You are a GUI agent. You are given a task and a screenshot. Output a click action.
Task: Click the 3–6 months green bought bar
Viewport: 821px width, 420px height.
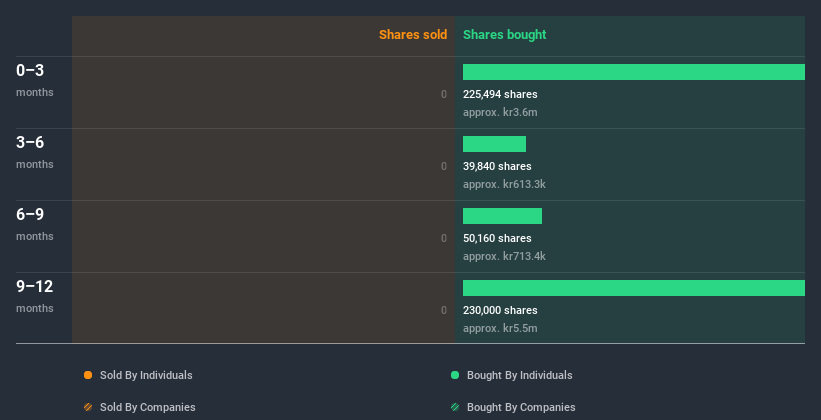coord(494,144)
